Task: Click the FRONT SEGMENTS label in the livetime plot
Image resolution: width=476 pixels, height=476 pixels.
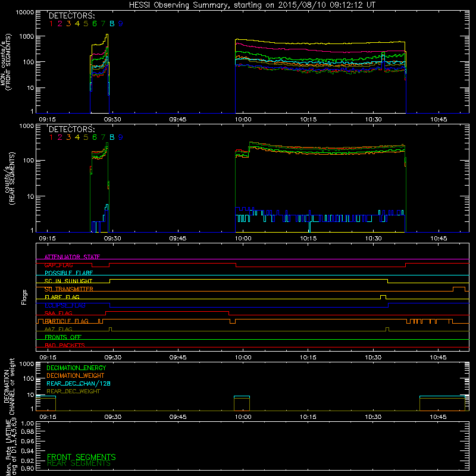Action: [x=82, y=457]
